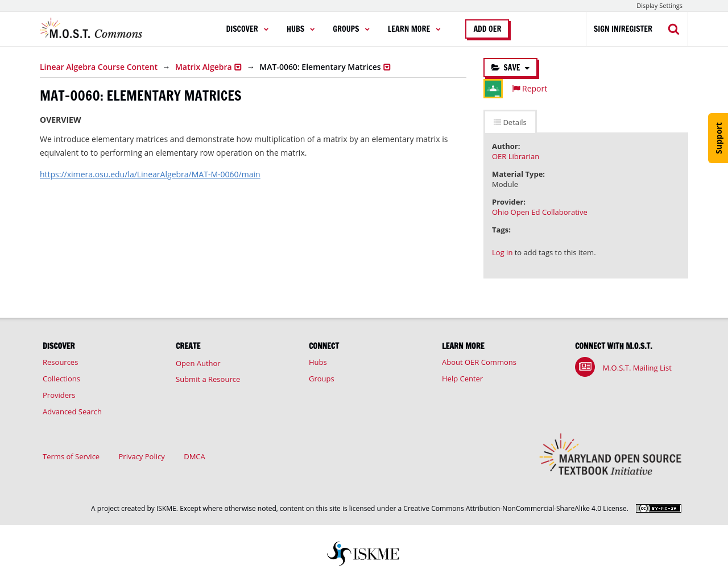728x582 pixels.
Task: Open the Discover menu
Action: click(x=247, y=29)
